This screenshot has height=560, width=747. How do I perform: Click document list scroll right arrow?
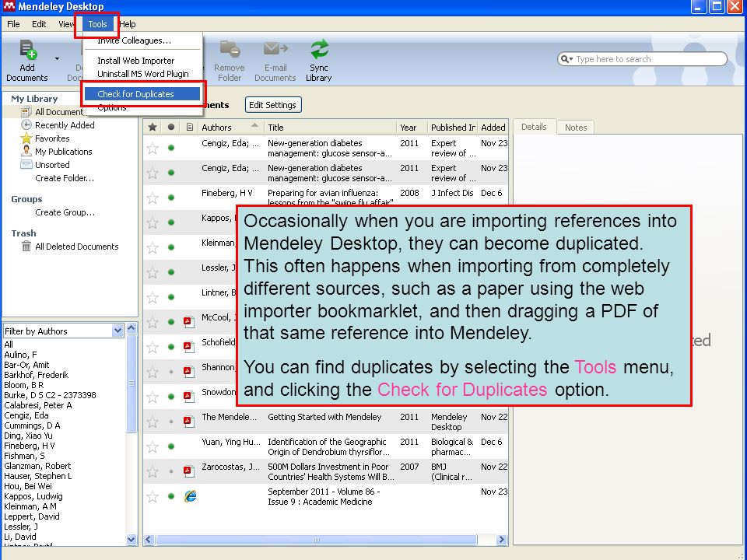[x=501, y=540]
